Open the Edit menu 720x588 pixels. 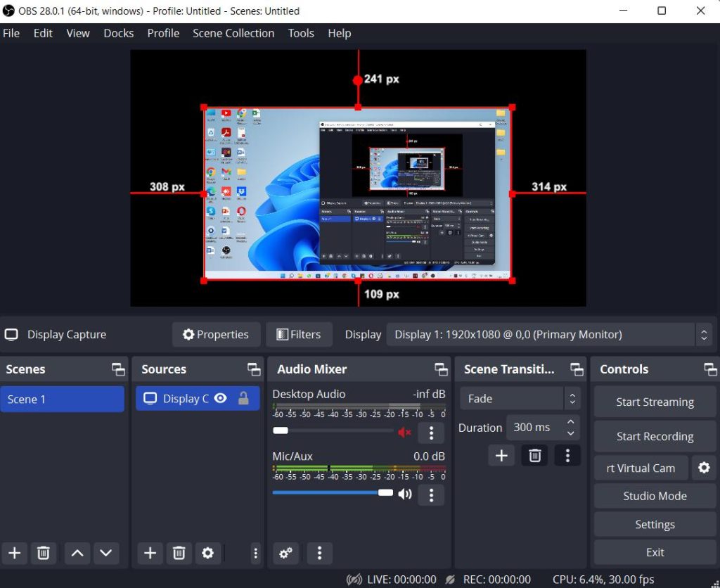click(43, 33)
